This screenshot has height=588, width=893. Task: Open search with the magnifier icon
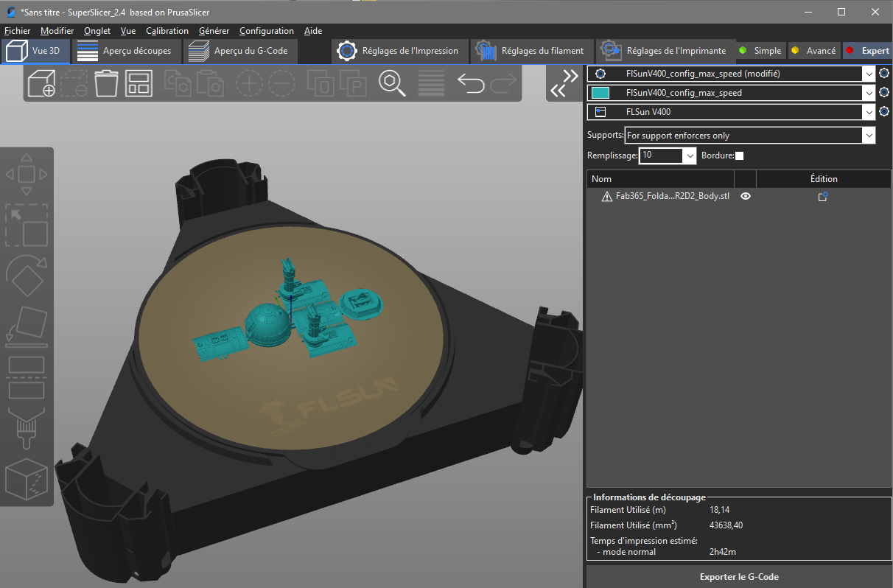point(392,83)
